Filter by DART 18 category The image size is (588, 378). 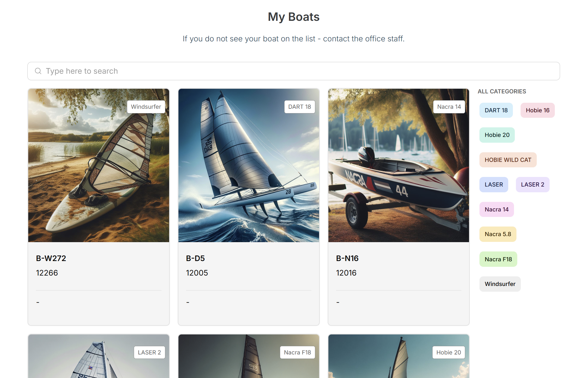coord(496,110)
